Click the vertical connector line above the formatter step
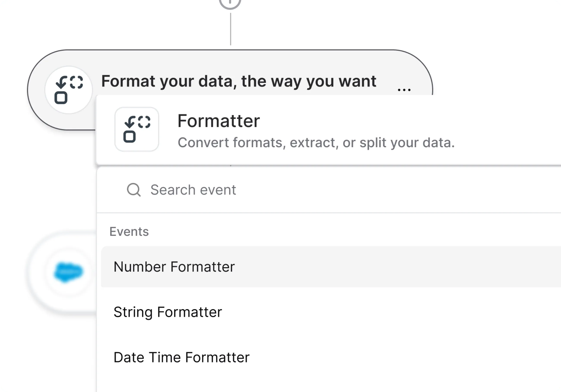561x392 pixels. [x=230, y=29]
